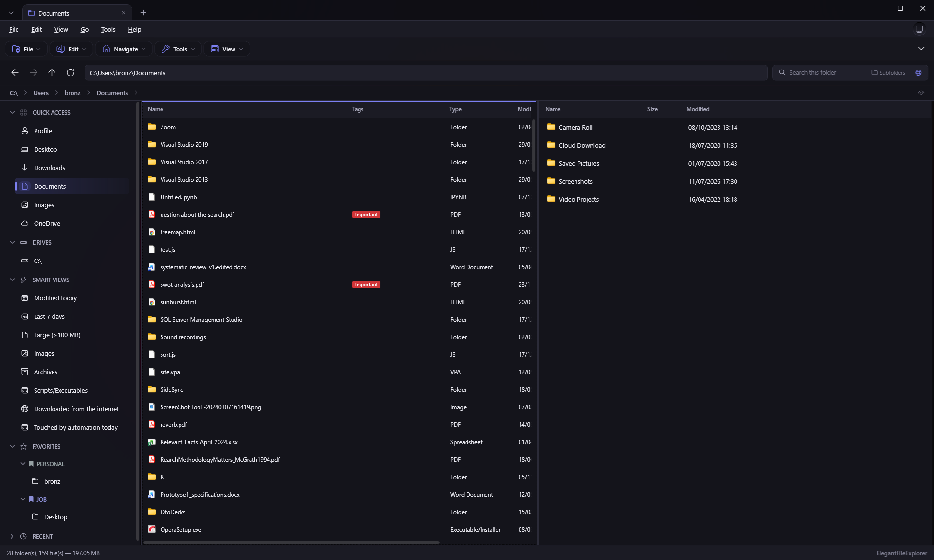Open the Help menu
934x560 pixels.
[x=134, y=29]
